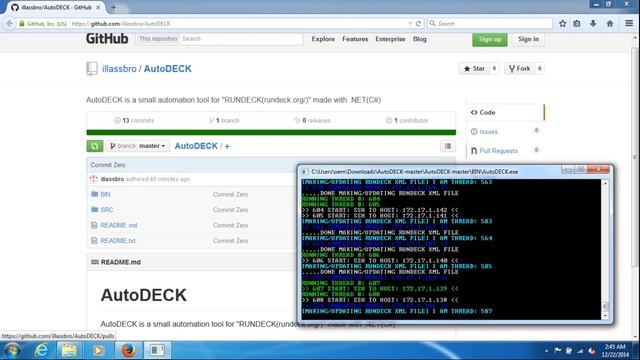Open the Firefox hamburger menu
Viewport: 640px width, 360px height.
tap(629, 24)
